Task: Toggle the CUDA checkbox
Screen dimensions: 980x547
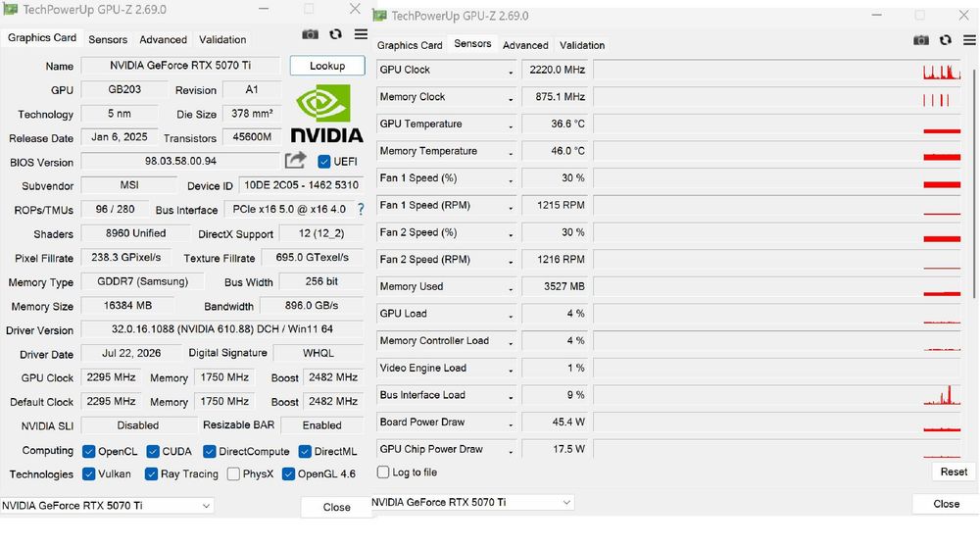Action: (153, 451)
